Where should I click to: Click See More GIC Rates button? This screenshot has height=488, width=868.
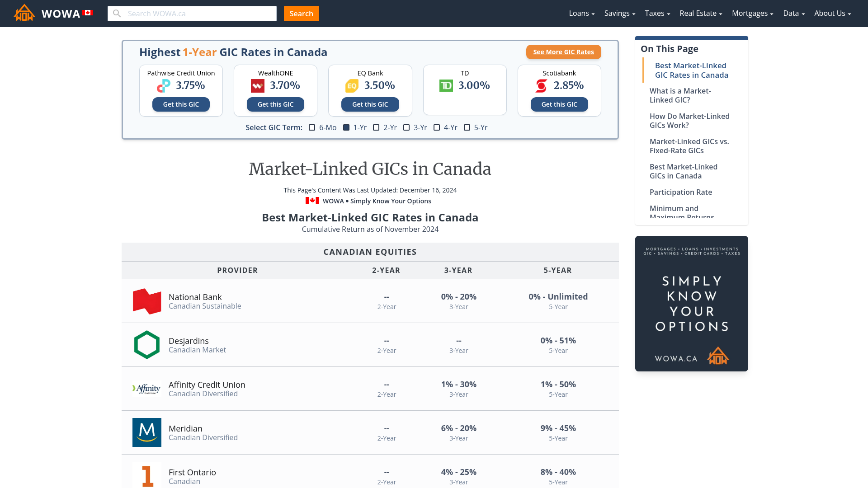tap(563, 52)
